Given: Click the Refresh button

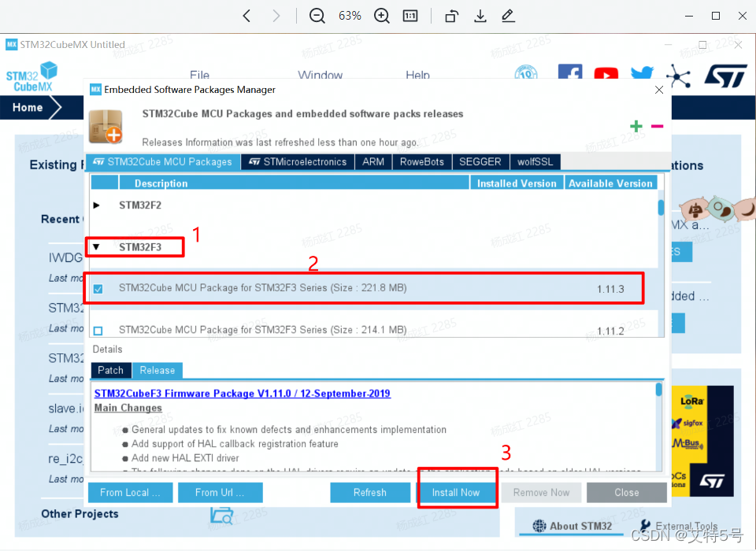Looking at the screenshot, I should (x=370, y=493).
